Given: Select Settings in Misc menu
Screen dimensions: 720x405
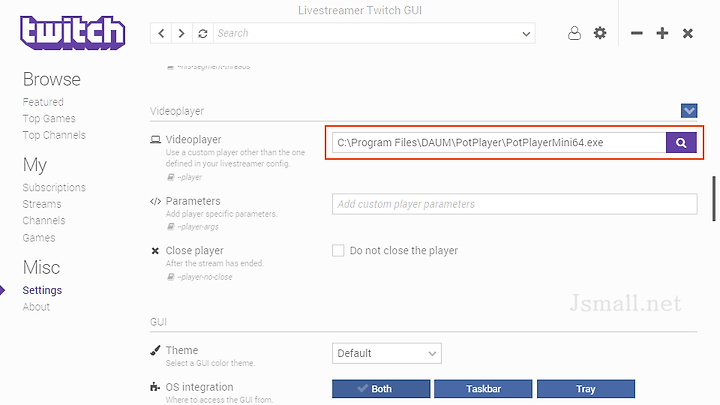Looking at the screenshot, I should click(x=42, y=290).
